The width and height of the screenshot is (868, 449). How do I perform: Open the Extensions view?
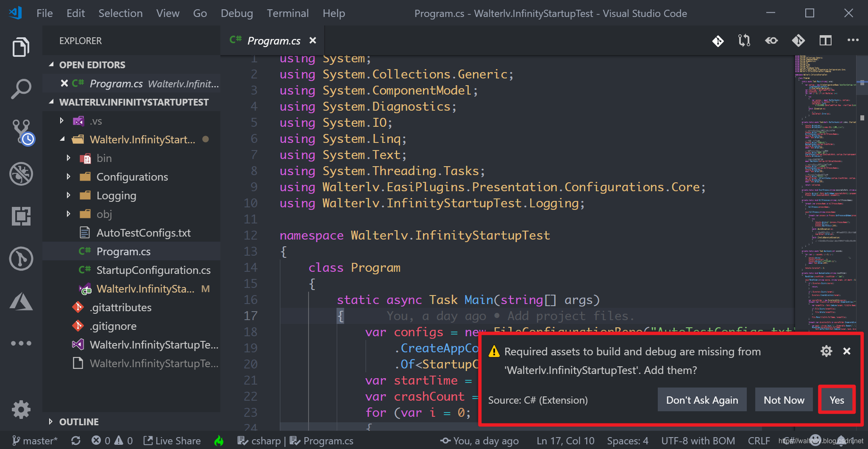pyautogui.click(x=21, y=216)
